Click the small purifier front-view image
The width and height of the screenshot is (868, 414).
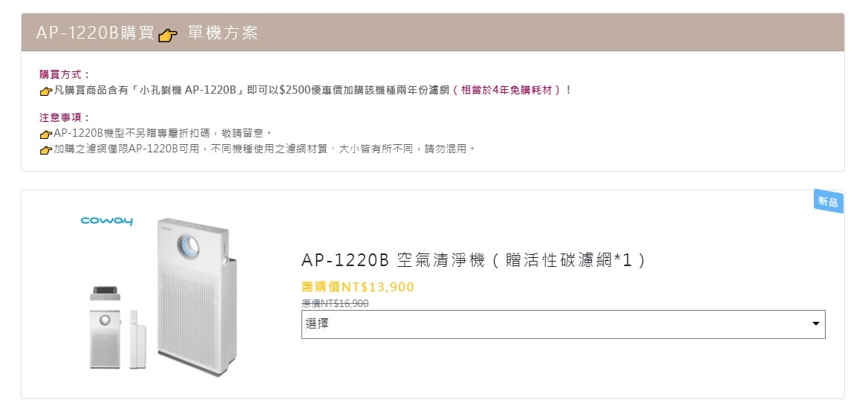coord(105,337)
